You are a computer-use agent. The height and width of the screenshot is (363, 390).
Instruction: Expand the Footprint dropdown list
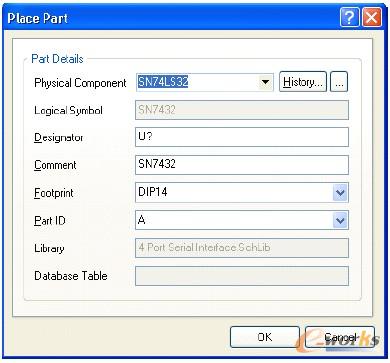pyautogui.click(x=340, y=193)
